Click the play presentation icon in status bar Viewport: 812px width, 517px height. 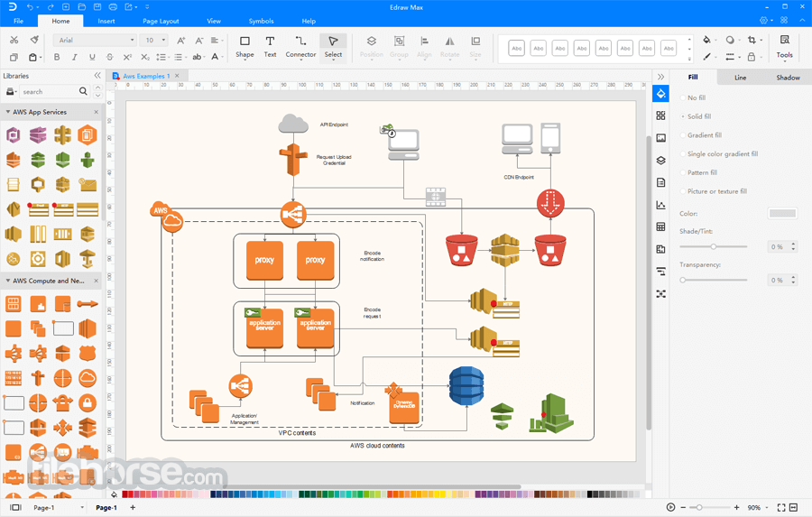click(x=670, y=507)
